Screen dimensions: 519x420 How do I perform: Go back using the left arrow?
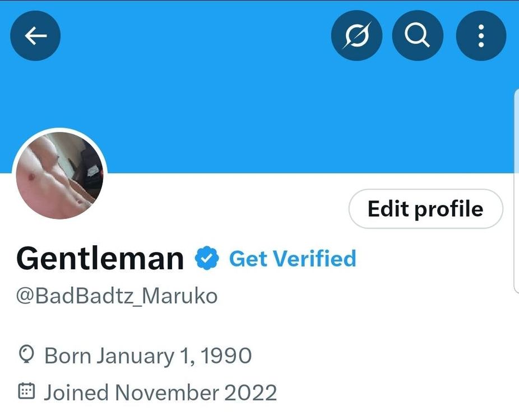pyautogui.click(x=35, y=36)
